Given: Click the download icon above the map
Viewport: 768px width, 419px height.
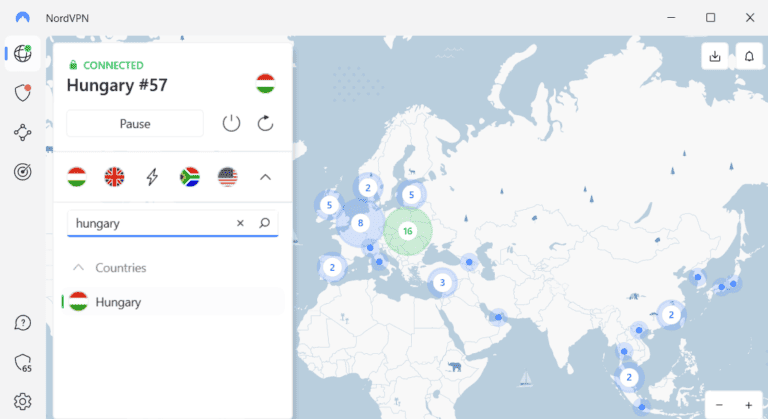Looking at the screenshot, I should pos(715,57).
